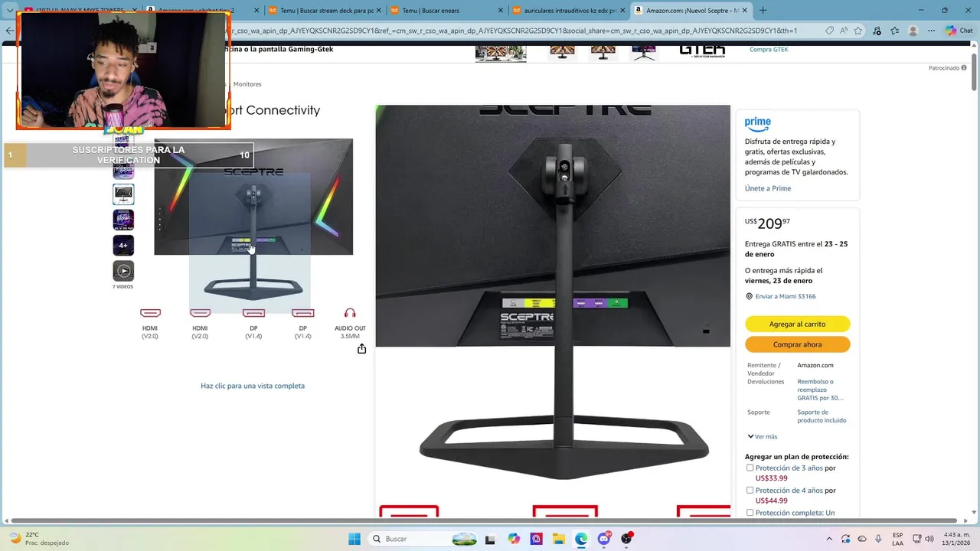Open 'Reembolso o reemplazo GRATIS' link

(821, 390)
